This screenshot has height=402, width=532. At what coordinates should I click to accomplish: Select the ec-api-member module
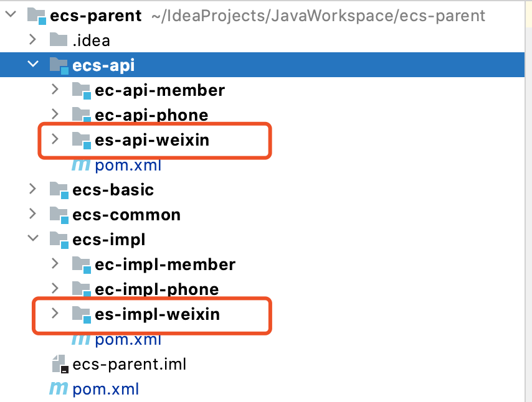tap(159, 90)
